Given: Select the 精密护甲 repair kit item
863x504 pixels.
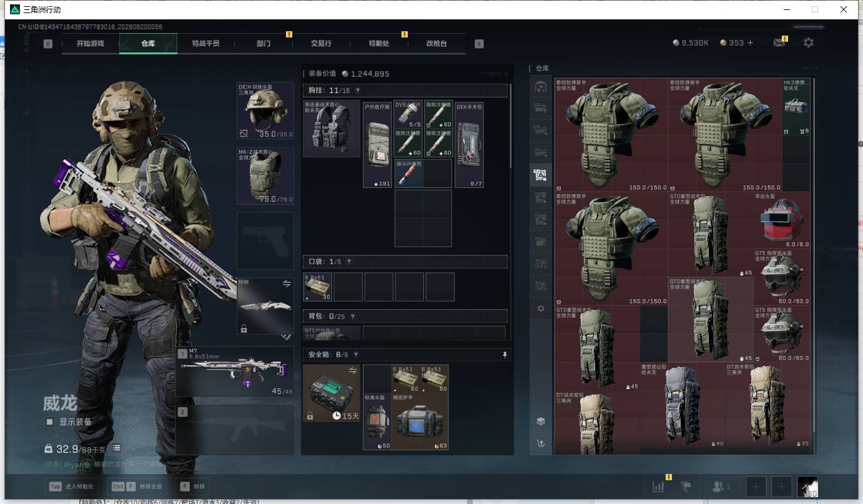Looking at the screenshot, I should [x=420, y=422].
